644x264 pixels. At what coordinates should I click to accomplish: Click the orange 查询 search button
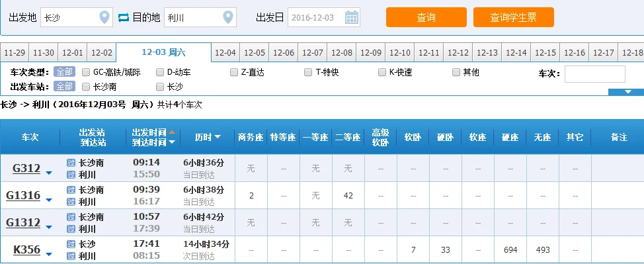(426, 17)
